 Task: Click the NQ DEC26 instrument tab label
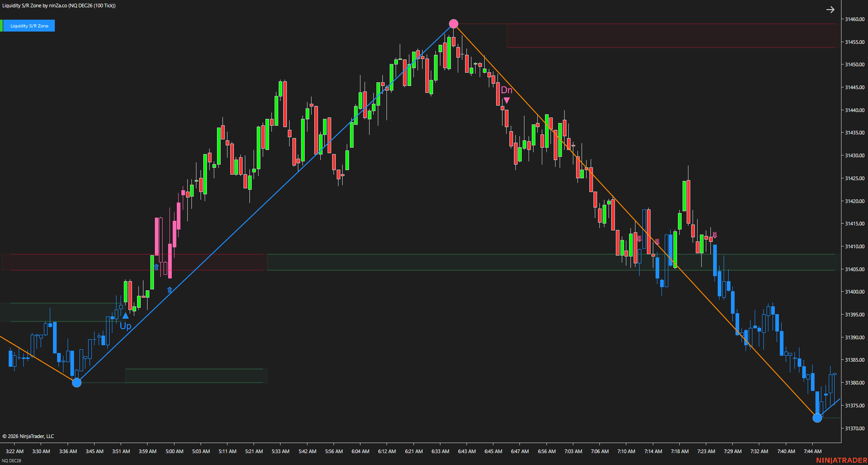11,460
